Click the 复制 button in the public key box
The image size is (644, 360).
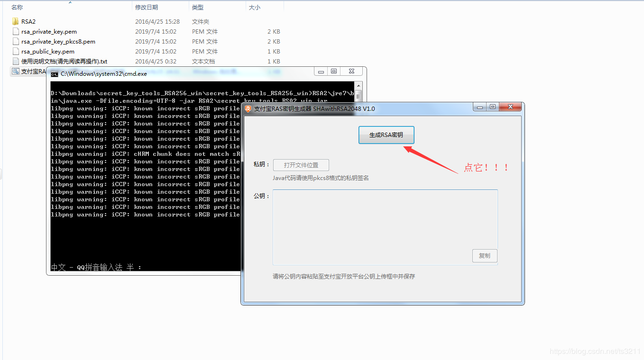pos(485,256)
